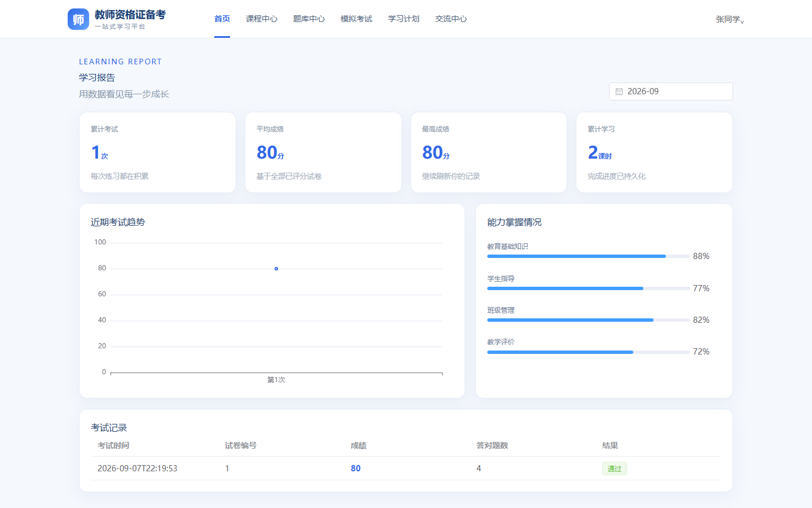Screen dimensions: 812x508
Task: Click the 教育基础知识 88% progress bar
Action: click(589, 256)
